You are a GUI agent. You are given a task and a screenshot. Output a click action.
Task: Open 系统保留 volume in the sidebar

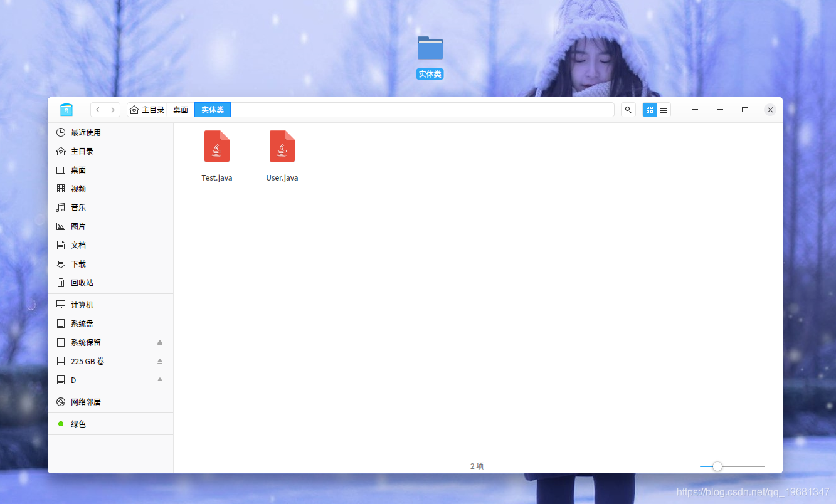pos(110,342)
